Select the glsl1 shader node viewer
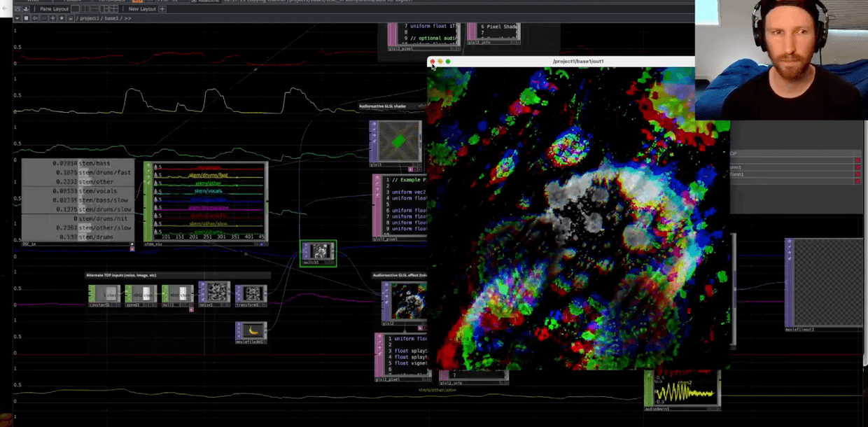 click(x=398, y=142)
